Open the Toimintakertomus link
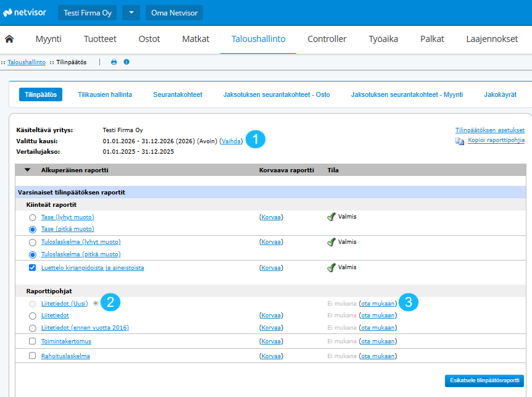Viewport: 532px width, 397px height. point(66,341)
